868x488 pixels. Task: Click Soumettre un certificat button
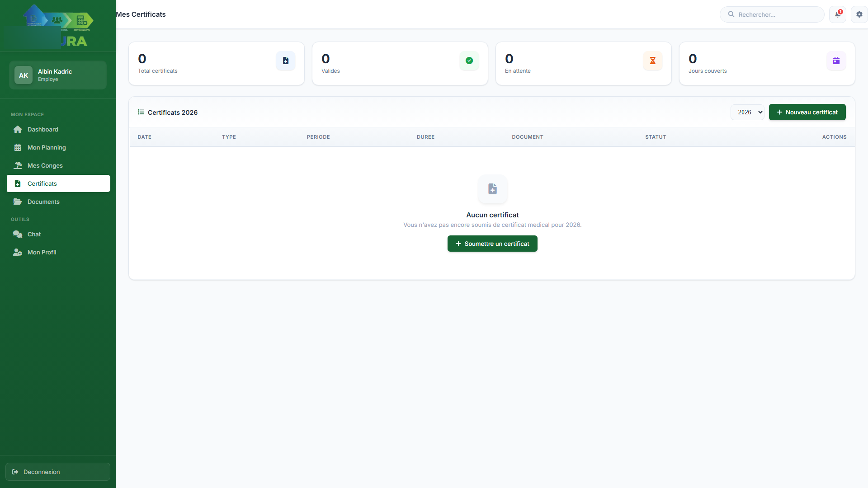(x=492, y=244)
